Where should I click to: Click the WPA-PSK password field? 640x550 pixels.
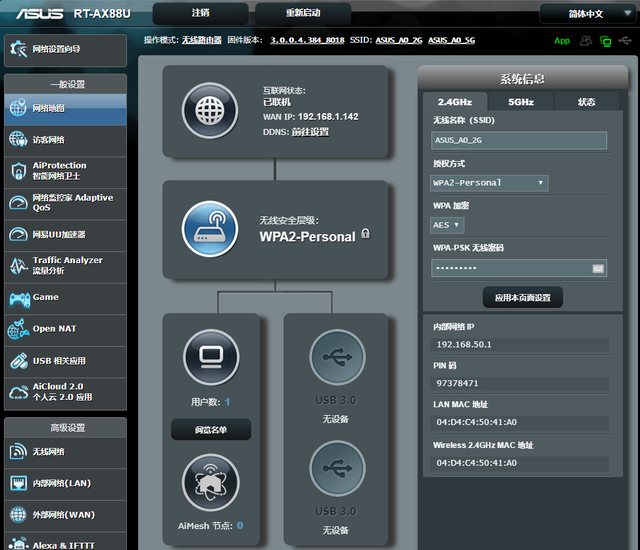pyautogui.click(x=519, y=268)
